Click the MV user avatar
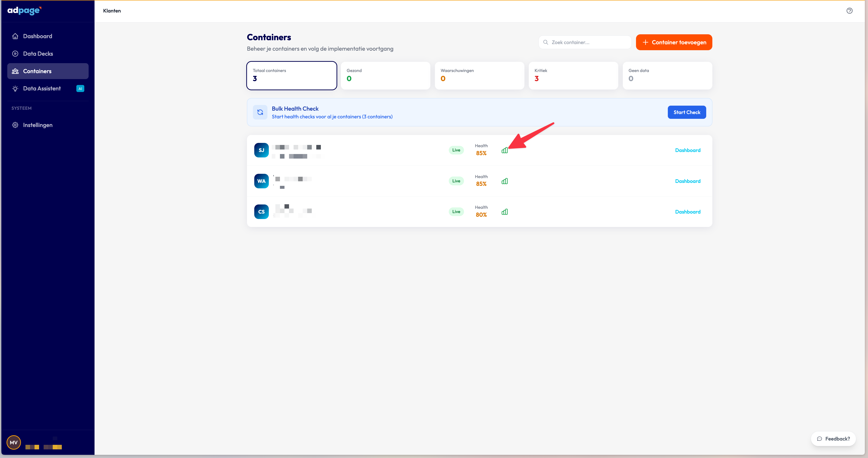The height and width of the screenshot is (458, 868). pyautogui.click(x=14, y=443)
